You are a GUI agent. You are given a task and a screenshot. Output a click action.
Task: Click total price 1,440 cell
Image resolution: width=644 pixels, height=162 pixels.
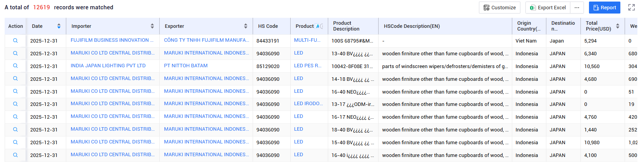590,130
